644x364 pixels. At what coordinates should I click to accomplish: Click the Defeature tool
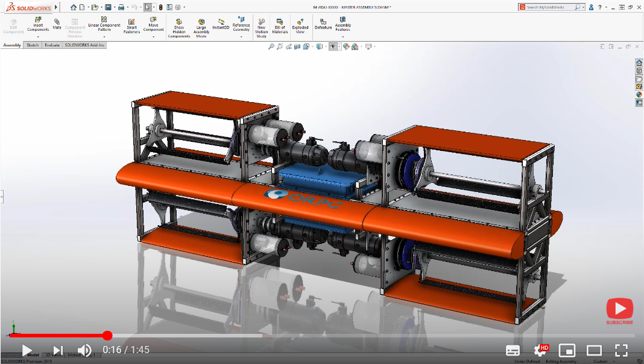pyautogui.click(x=323, y=24)
